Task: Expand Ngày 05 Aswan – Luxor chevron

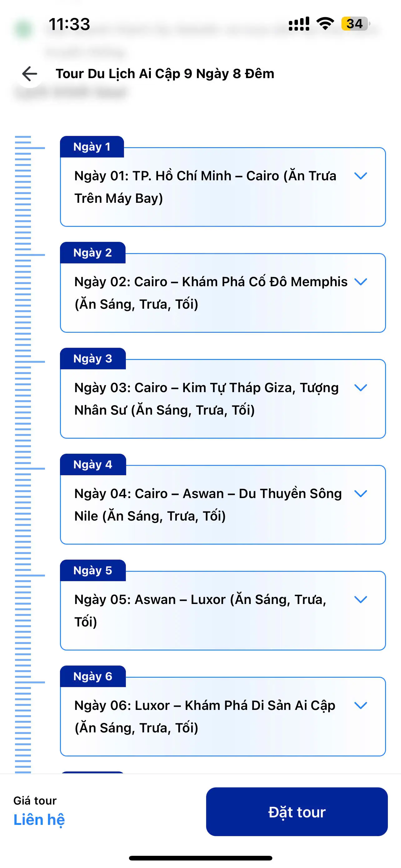Action: pos(361,600)
